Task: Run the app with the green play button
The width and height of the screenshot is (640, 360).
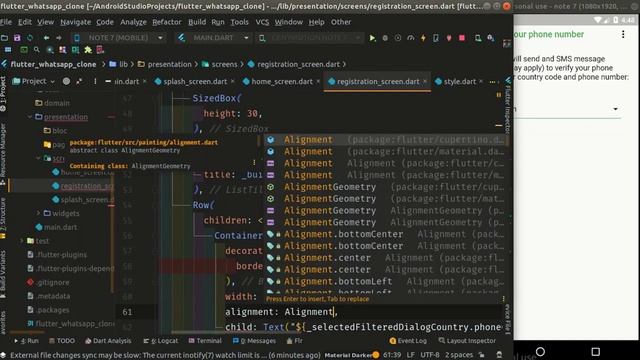Action: pyautogui.click(x=372, y=38)
